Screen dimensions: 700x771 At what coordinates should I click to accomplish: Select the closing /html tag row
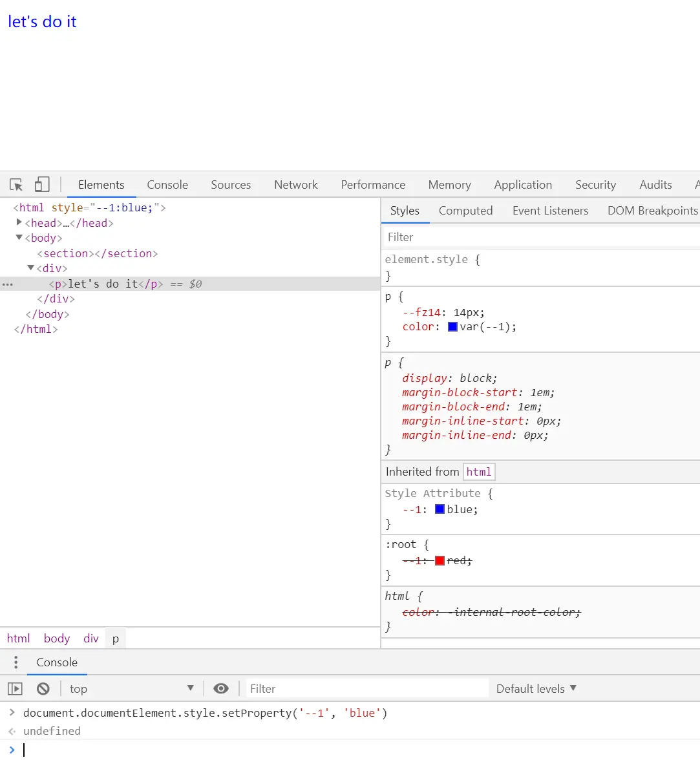click(36, 329)
